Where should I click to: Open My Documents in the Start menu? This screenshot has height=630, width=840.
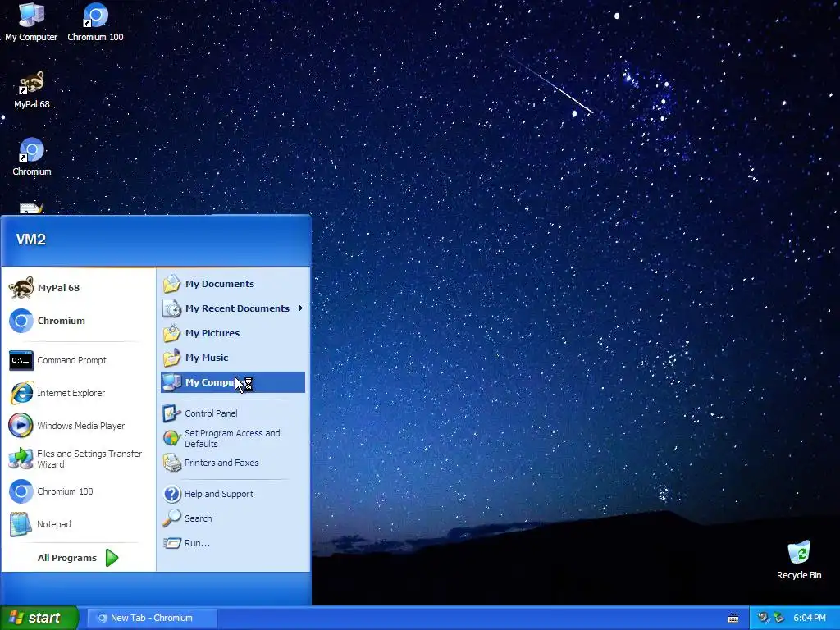tap(233, 284)
